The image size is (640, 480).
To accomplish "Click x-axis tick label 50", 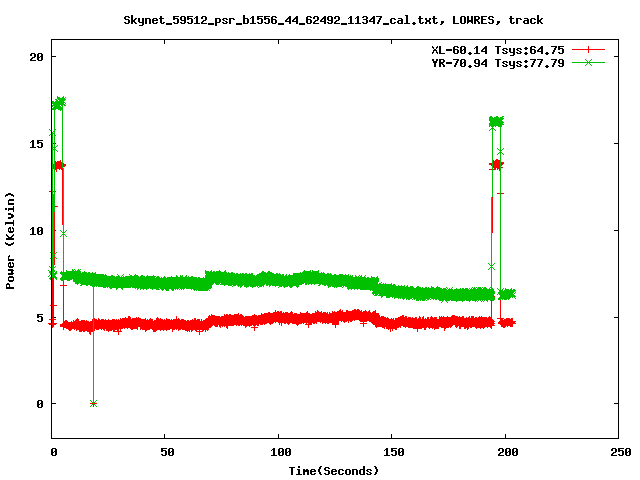I will pos(167,452).
